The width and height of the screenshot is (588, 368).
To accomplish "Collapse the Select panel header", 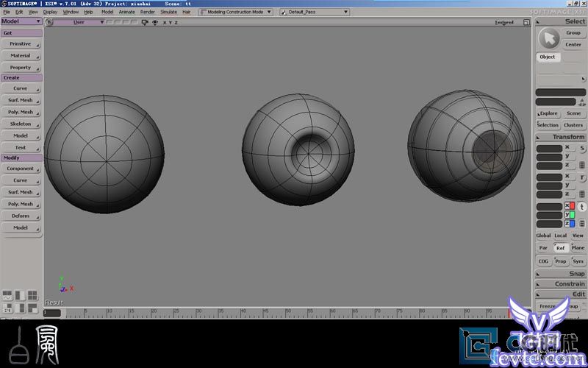I will [561, 21].
